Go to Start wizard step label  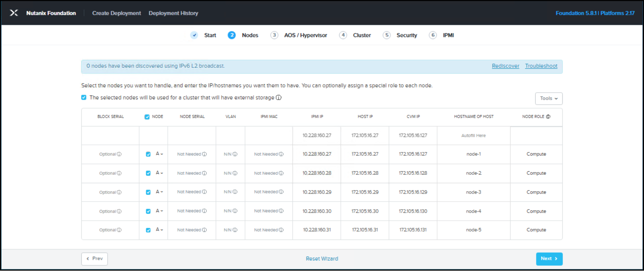coord(210,35)
